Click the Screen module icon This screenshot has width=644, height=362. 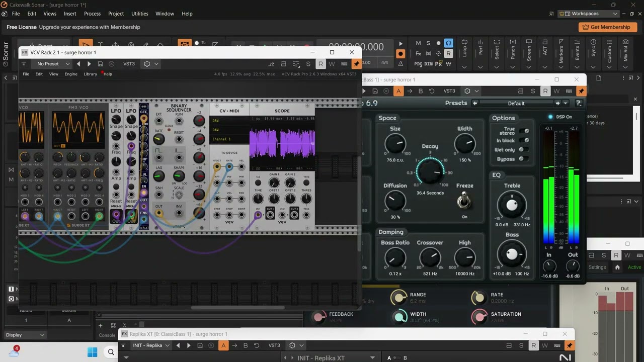tap(529, 42)
